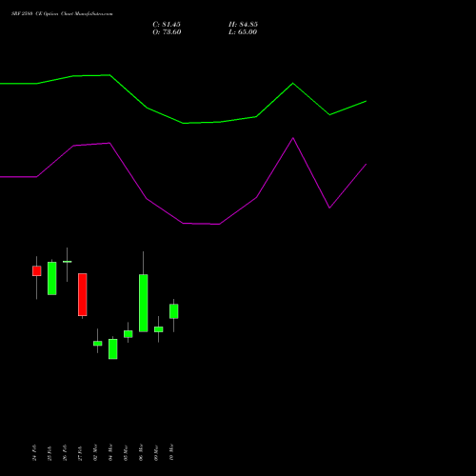Screen dimensions: 476x476
Task: Click the high price value H: 84.85
Action: click(x=243, y=25)
